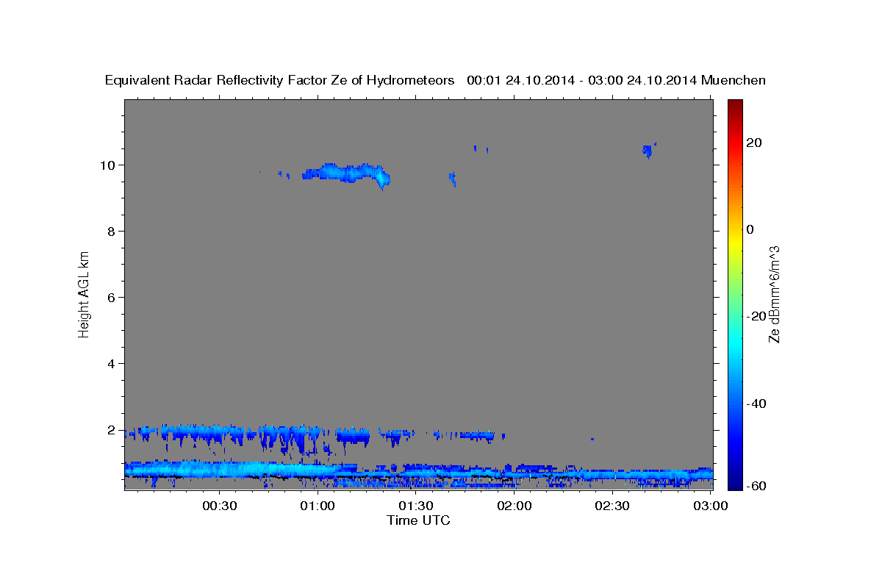Click the '02:00' time tick label

514,506
